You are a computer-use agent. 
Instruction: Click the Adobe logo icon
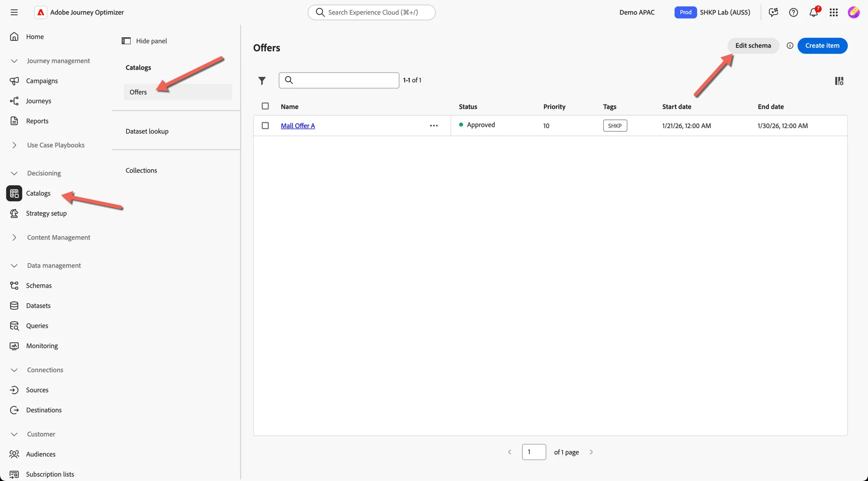(x=41, y=12)
